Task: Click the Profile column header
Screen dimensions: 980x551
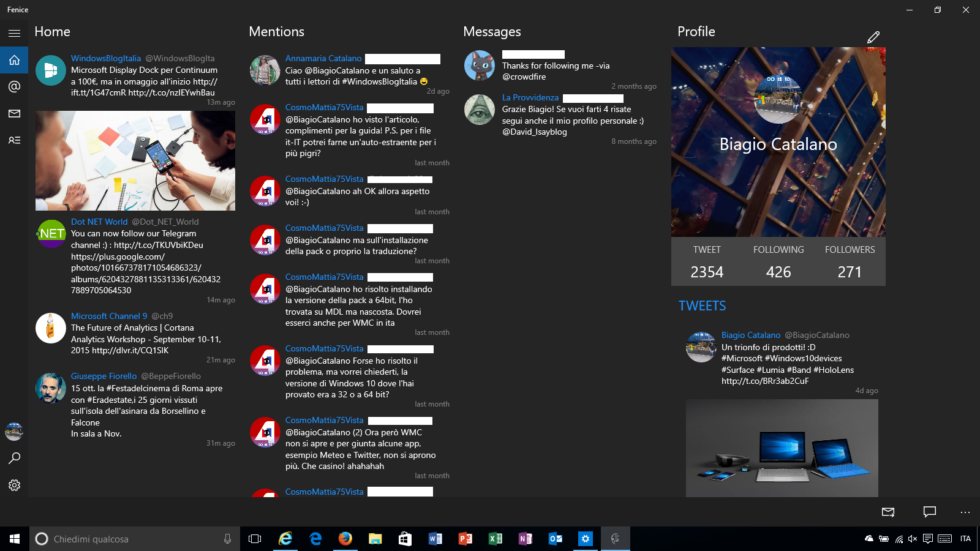Action: click(696, 31)
